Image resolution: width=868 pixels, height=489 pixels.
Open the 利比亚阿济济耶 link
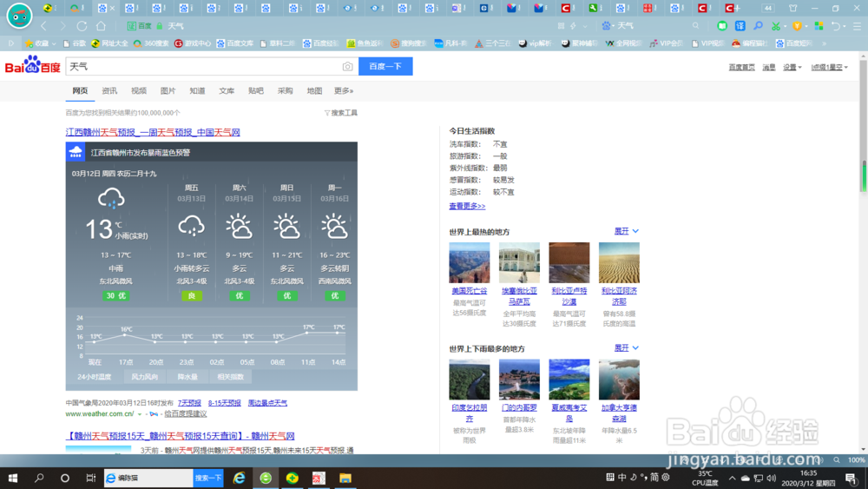click(x=619, y=296)
